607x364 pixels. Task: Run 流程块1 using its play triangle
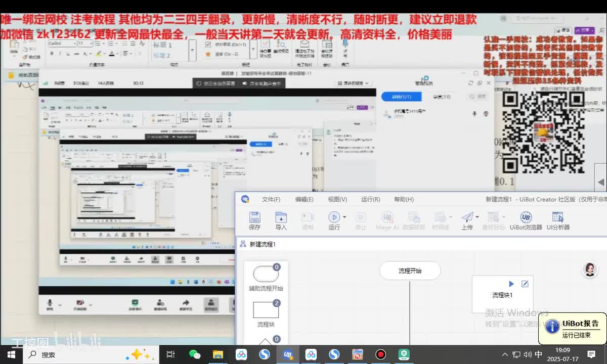click(x=511, y=284)
